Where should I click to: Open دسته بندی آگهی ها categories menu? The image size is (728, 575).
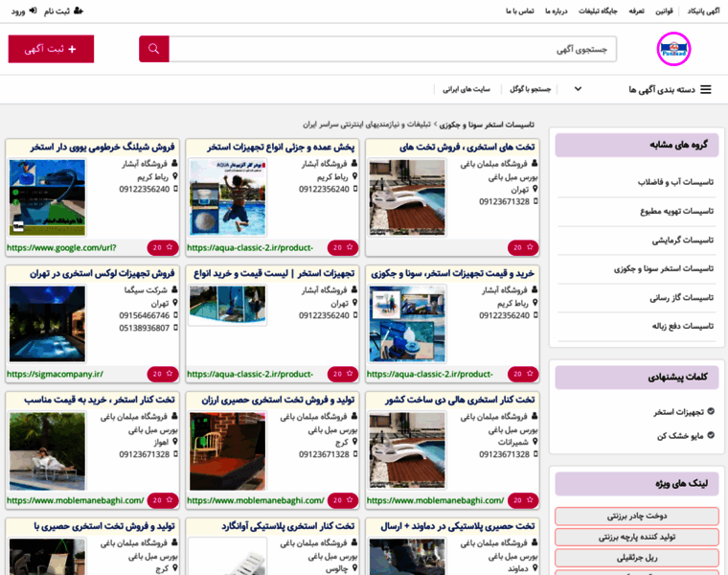point(662,89)
